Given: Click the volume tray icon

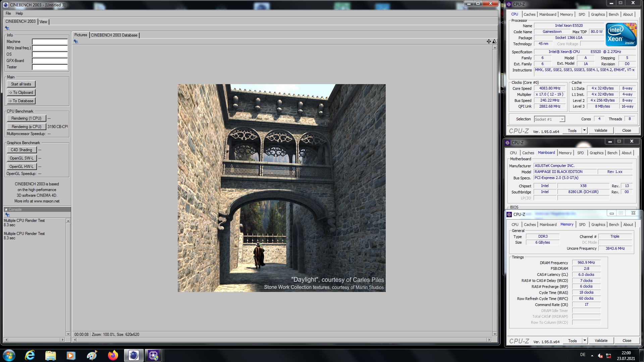Looking at the screenshot, I should click(600, 356).
